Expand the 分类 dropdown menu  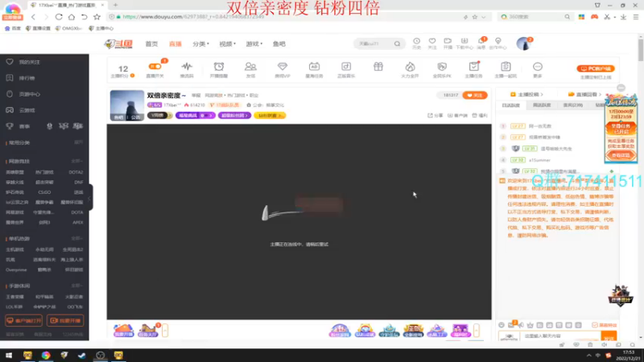pyautogui.click(x=200, y=44)
